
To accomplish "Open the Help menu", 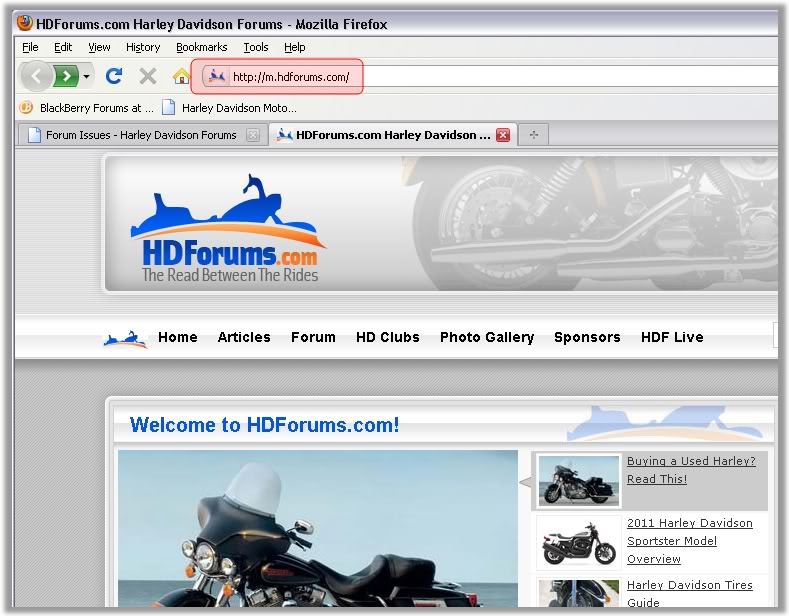I will click(x=294, y=47).
